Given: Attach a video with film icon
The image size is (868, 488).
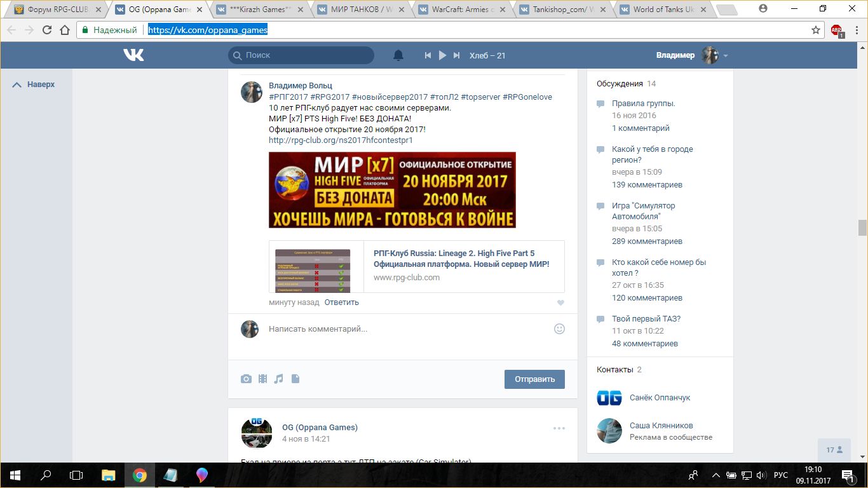Looking at the screenshot, I should 262,379.
